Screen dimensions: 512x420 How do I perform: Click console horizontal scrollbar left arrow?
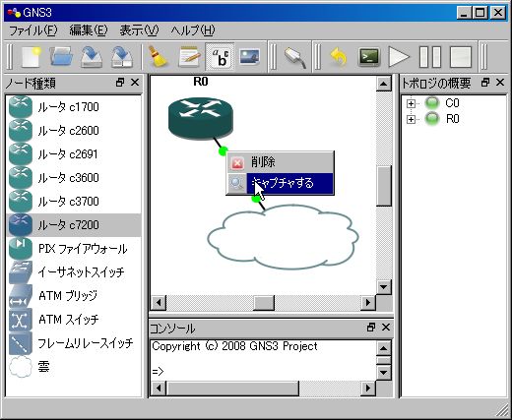click(159, 389)
